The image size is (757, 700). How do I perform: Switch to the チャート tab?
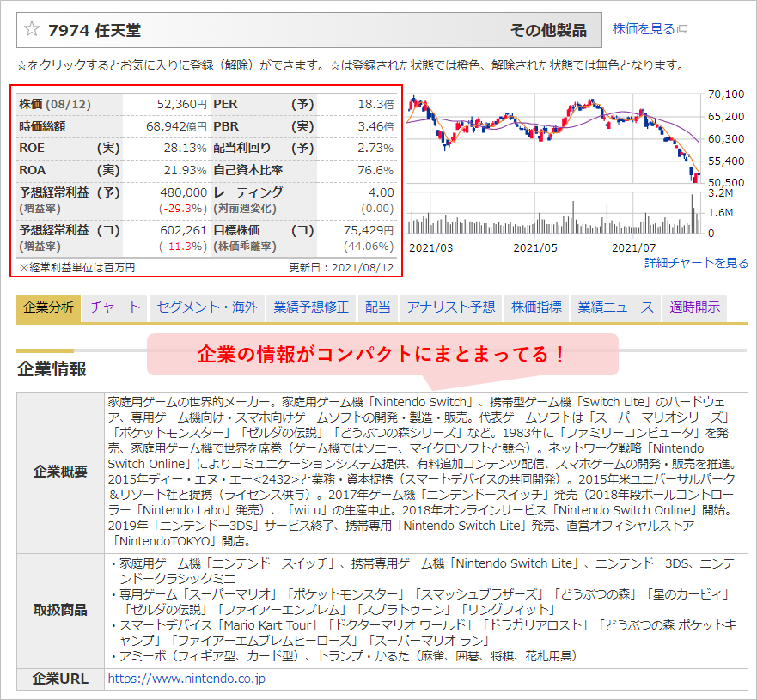tap(115, 307)
